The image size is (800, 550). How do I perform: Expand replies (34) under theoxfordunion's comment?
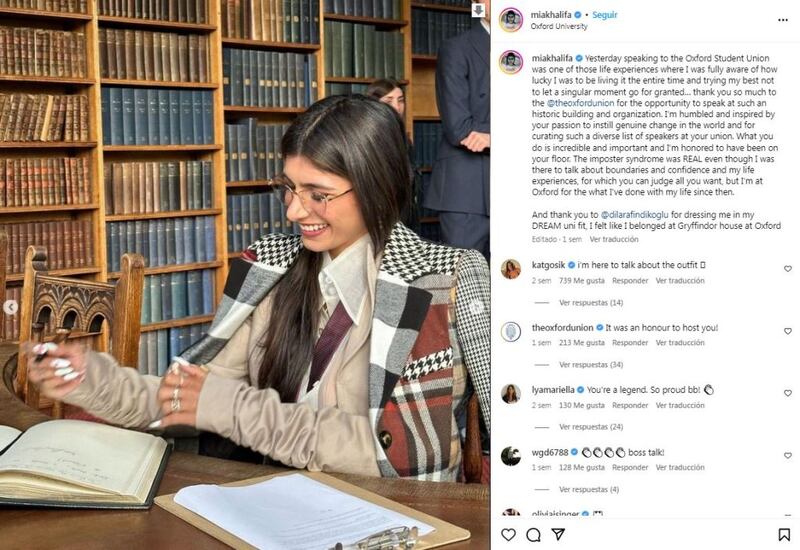point(591,365)
